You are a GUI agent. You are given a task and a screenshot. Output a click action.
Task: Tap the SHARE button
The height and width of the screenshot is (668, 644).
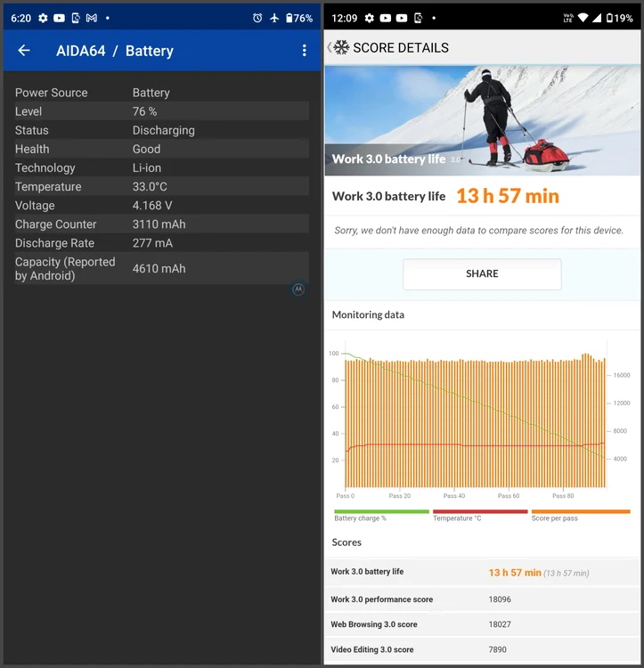[482, 274]
